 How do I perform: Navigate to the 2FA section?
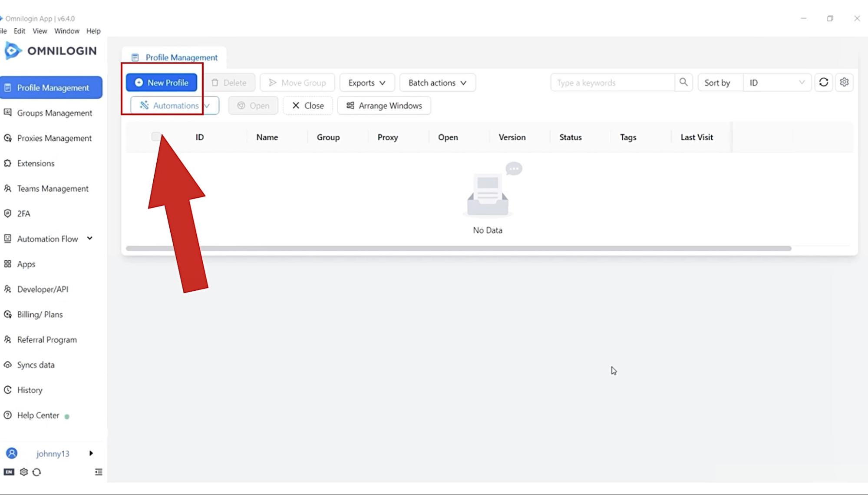pos(23,213)
